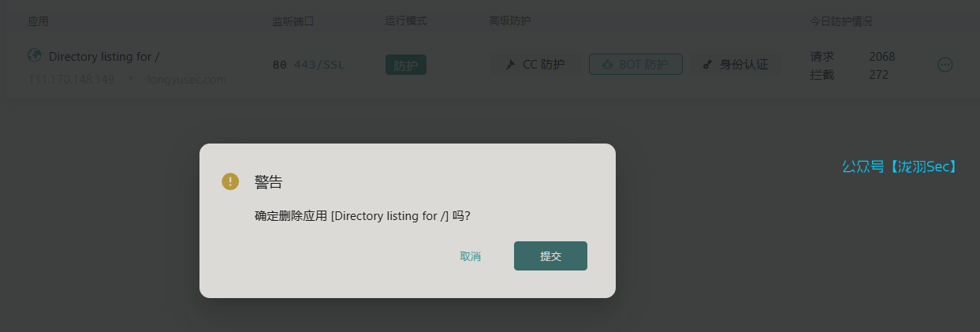Click the robot icon in BOT 防护
The height and width of the screenshot is (332, 980).
tap(607, 65)
